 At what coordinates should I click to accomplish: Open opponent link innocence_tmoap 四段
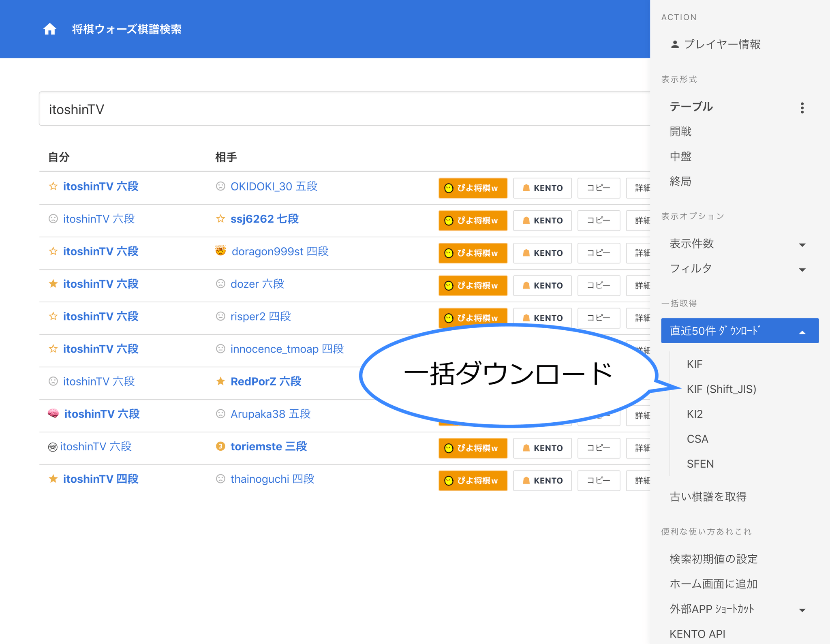point(287,349)
